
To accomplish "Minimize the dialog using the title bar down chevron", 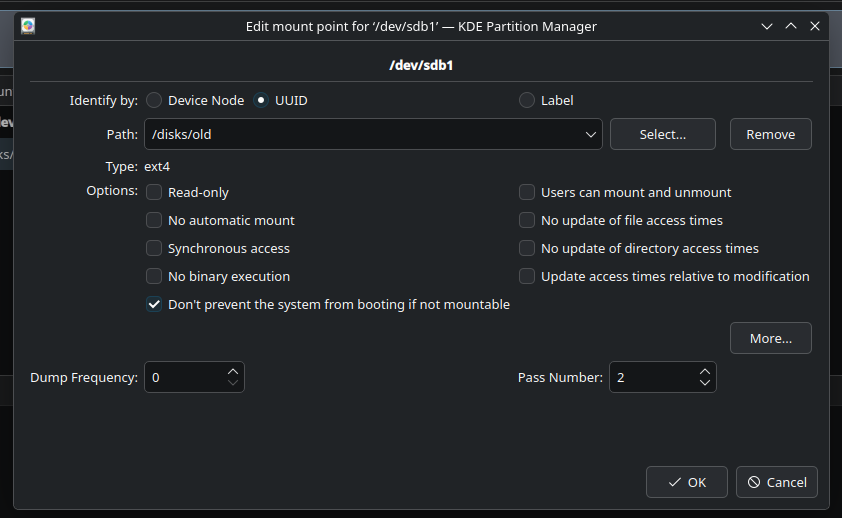I will [x=767, y=26].
